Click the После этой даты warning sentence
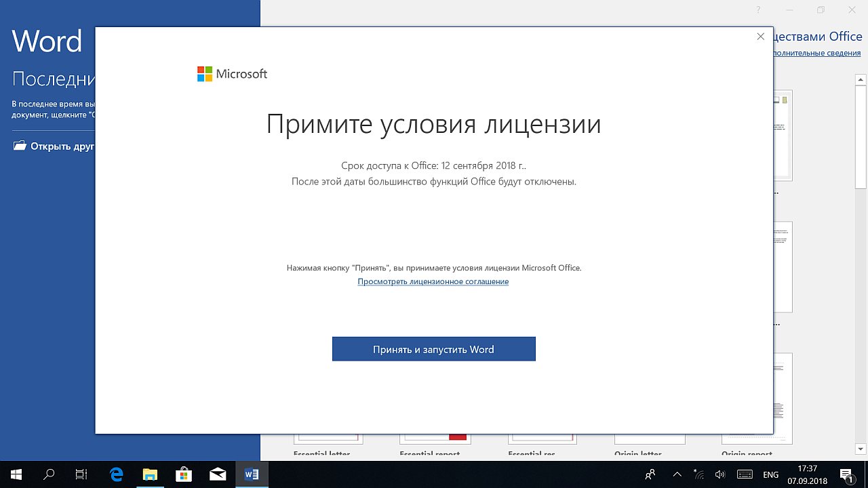The height and width of the screenshot is (488, 868). click(x=434, y=182)
